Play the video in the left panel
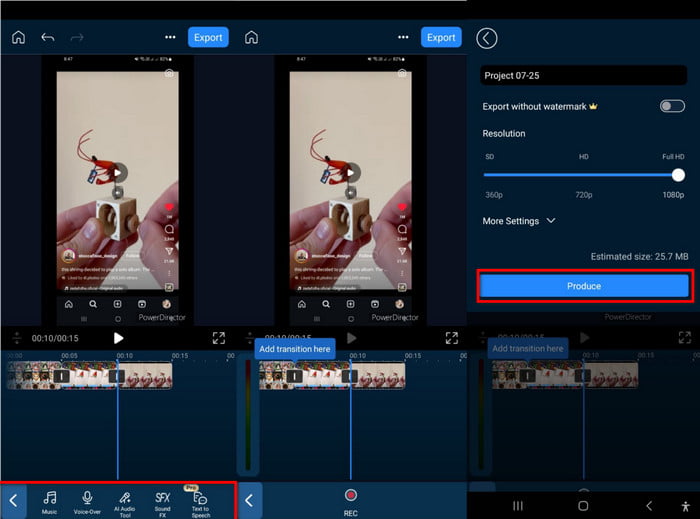The width and height of the screenshot is (700, 519). [x=118, y=338]
